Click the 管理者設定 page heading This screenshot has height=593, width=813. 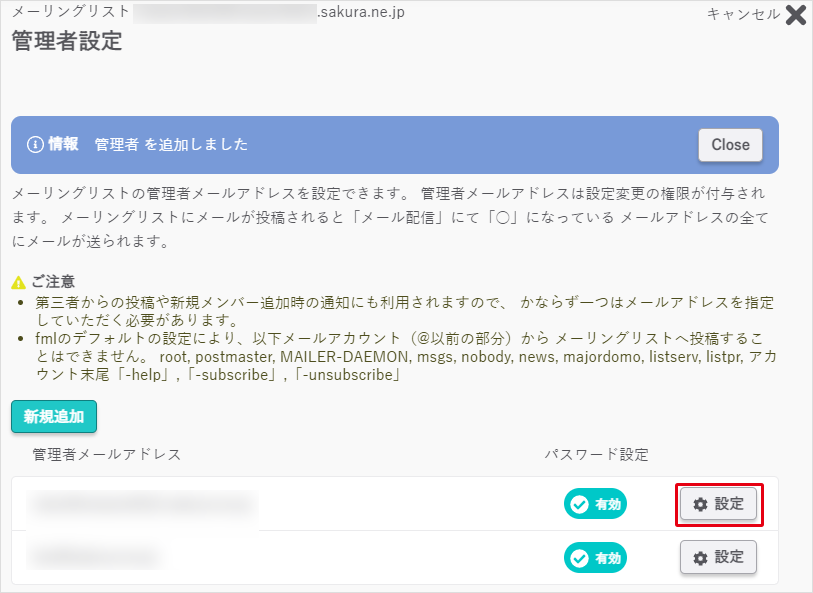tap(66, 41)
